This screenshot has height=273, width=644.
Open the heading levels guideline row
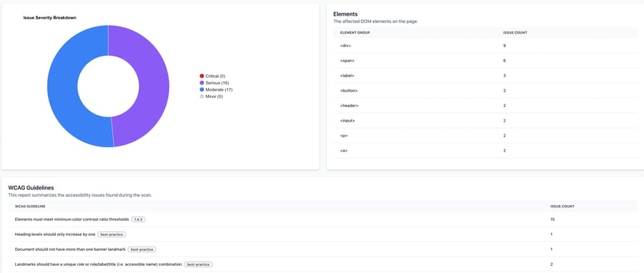point(323,234)
